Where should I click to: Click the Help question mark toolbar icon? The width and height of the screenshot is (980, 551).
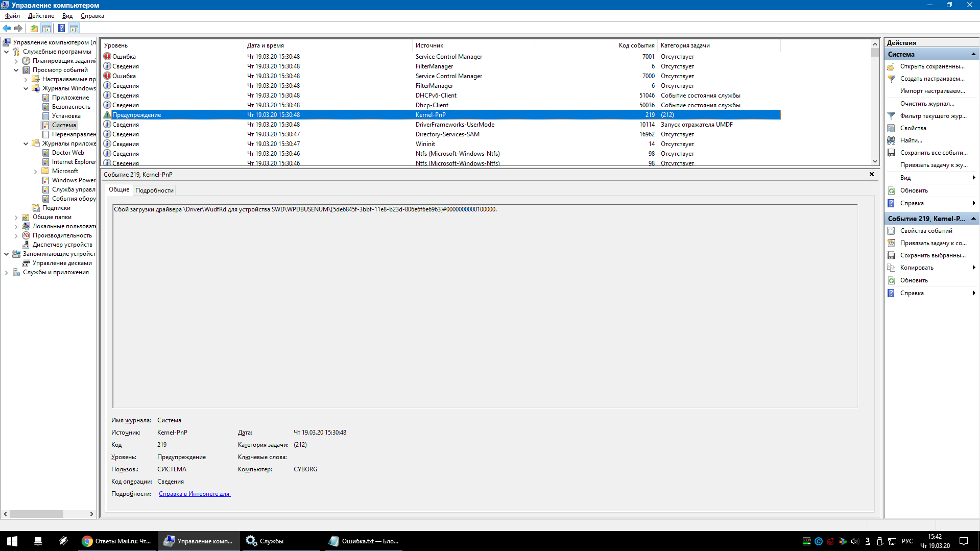(61, 29)
